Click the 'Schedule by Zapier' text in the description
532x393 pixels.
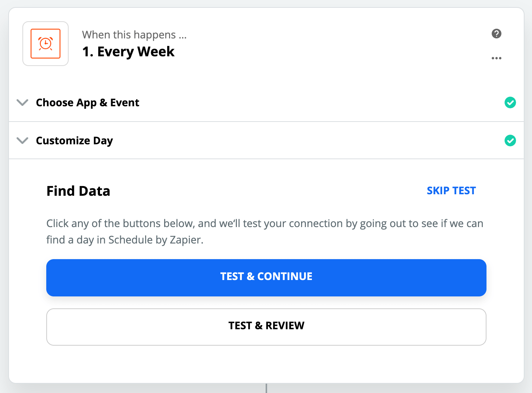click(155, 240)
